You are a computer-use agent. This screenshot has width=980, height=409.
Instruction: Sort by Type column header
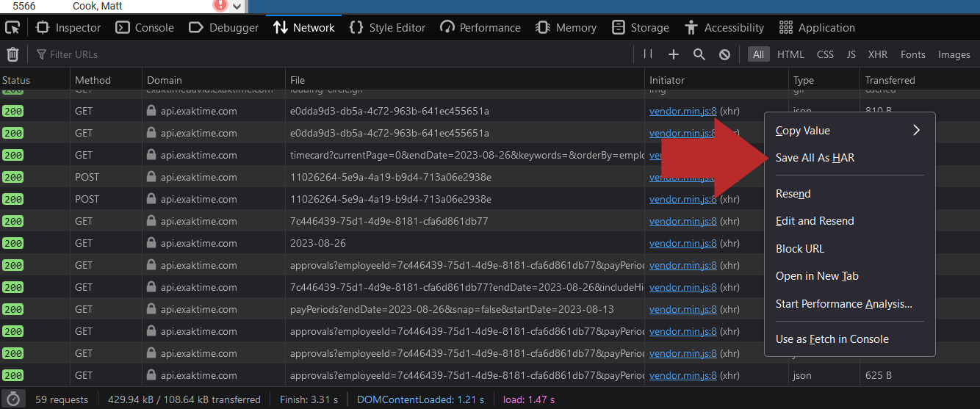tap(824, 80)
